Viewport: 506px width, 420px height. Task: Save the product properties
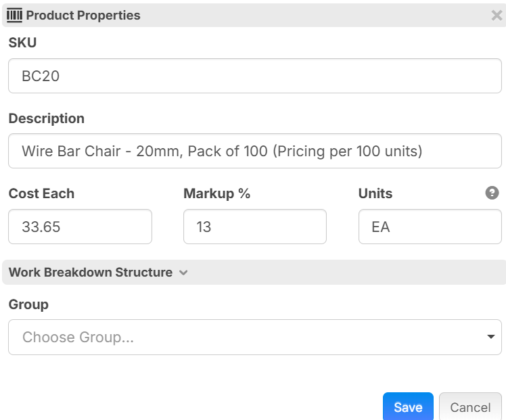407,406
